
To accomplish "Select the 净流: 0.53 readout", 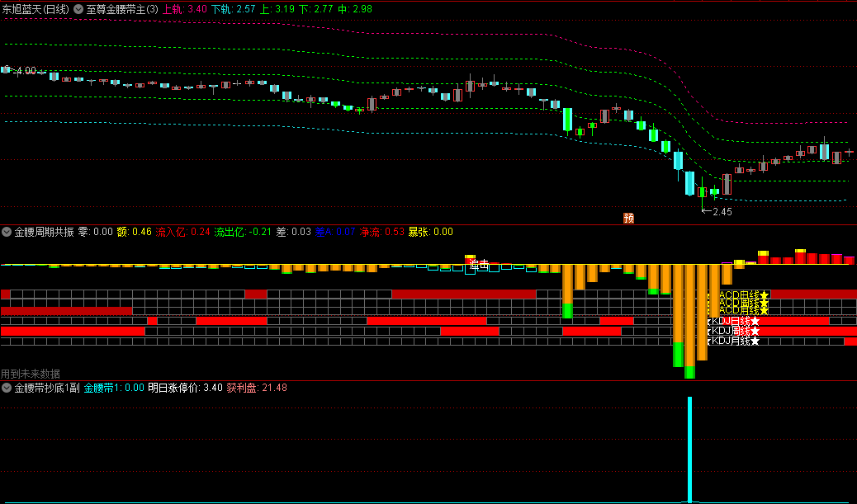I will [x=382, y=232].
